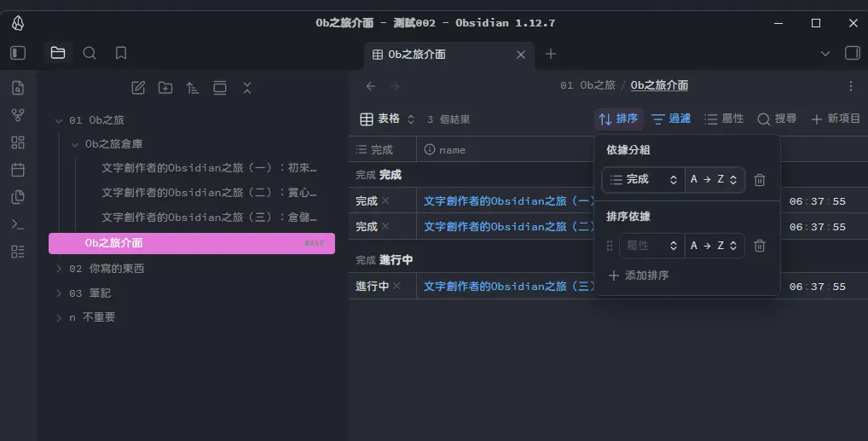Open the daily note calendar icon
This screenshot has height=441, width=868.
[18, 170]
